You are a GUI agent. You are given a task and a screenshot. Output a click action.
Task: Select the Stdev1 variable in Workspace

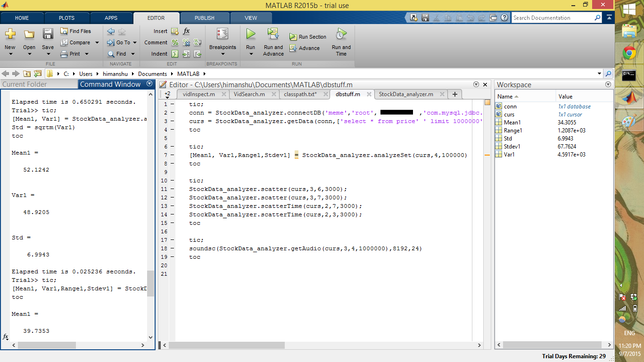554,146
